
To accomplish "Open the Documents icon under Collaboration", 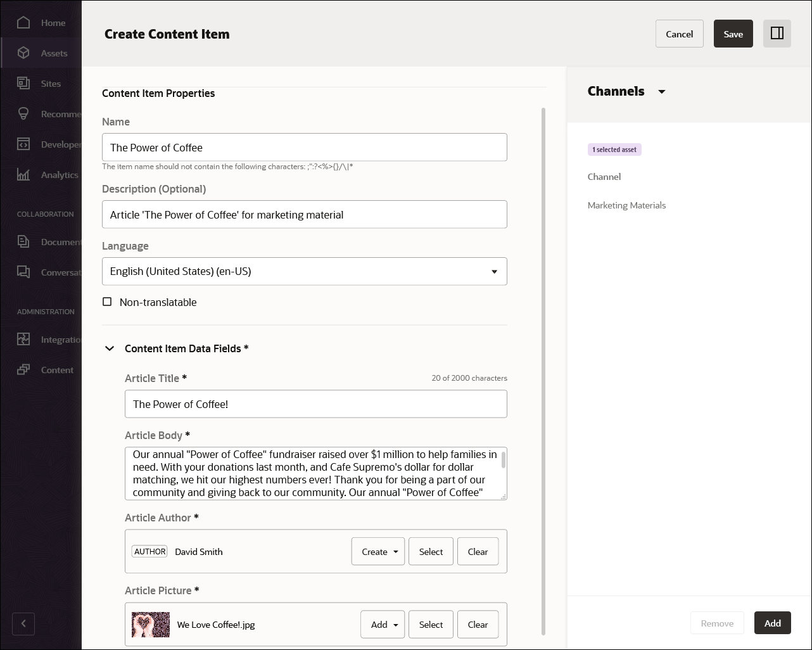I will tap(23, 242).
